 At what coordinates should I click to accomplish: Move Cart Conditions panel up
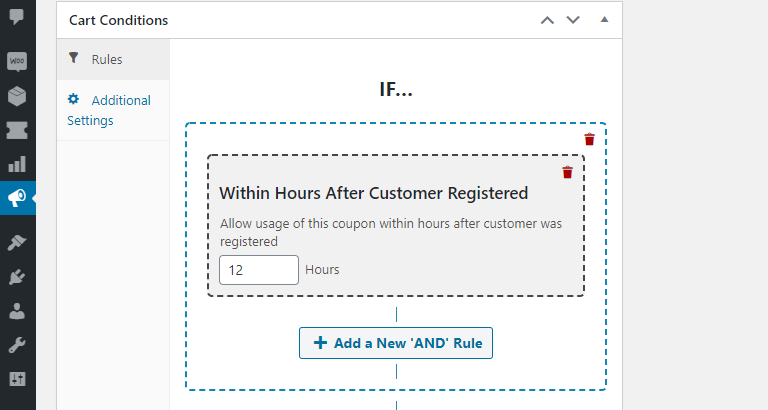546,20
